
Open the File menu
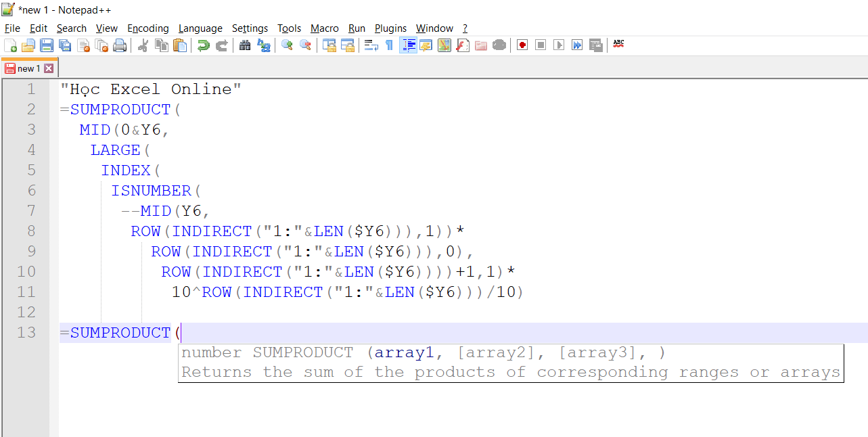tap(12, 28)
